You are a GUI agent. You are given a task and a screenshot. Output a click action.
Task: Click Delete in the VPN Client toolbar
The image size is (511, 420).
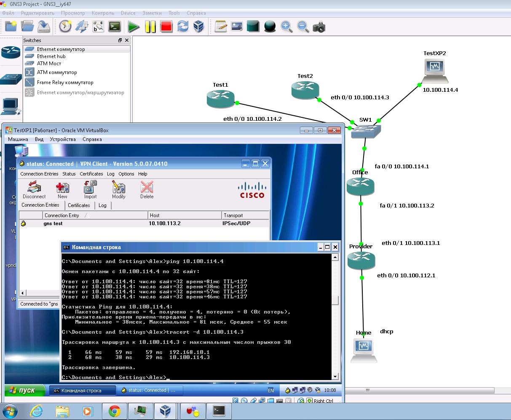(147, 190)
